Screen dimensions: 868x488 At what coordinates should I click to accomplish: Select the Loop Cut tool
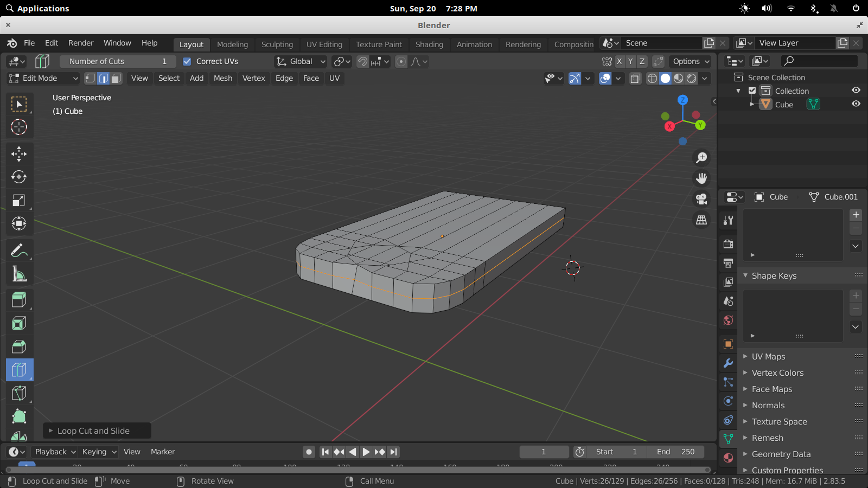click(19, 370)
